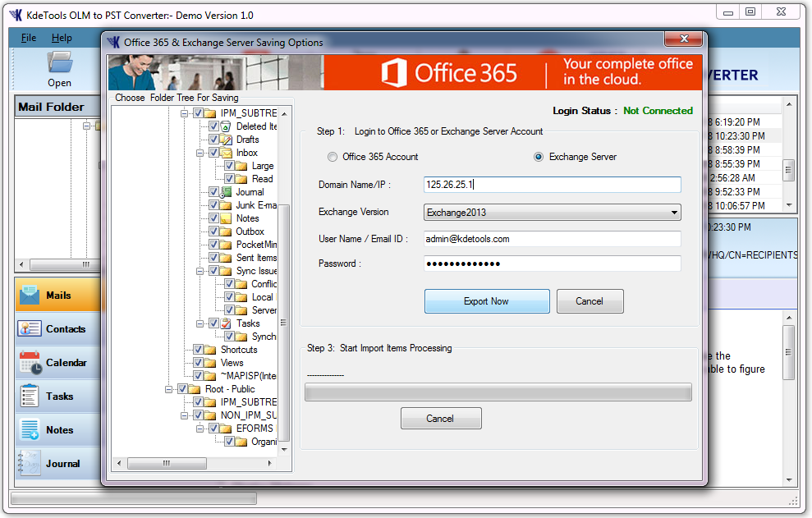Click the Root - Public folder icon
The width and height of the screenshot is (812, 518).
[x=195, y=389]
